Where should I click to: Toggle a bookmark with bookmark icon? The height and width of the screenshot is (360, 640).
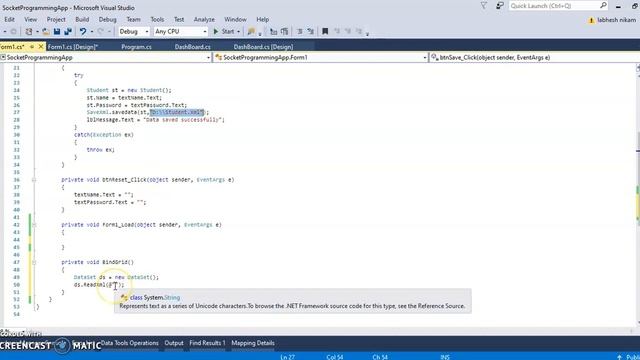point(325,31)
